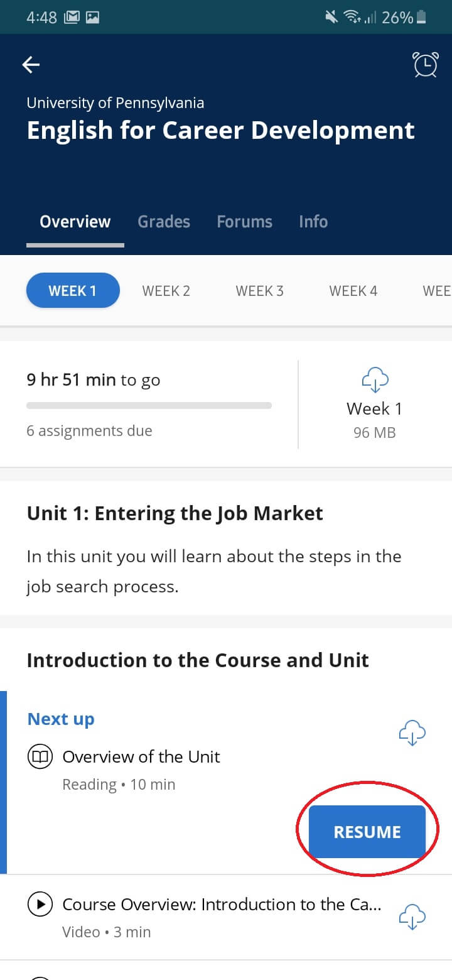Select the Overview tab
This screenshot has width=452, height=980.
[75, 222]
